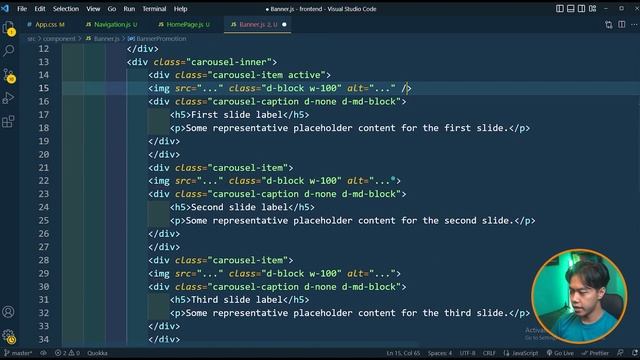Change line ending via CRLF
This screenshot has width=640, height=360.
pyautogui.click(x=489, y=353)
